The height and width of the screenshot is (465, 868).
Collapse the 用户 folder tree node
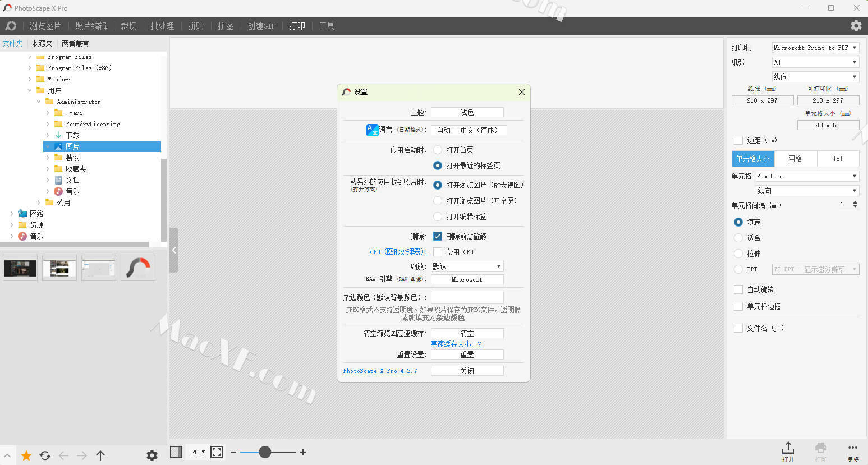point(30,90)
